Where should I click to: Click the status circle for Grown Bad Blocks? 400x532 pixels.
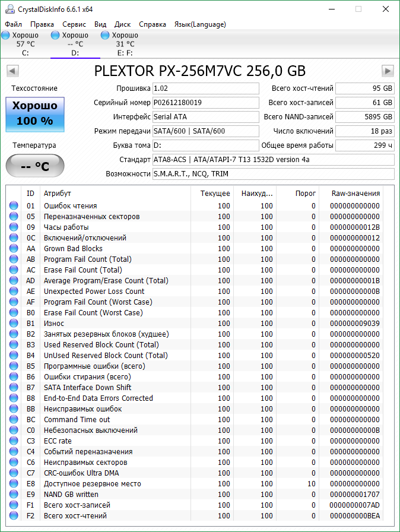point(14,248)
